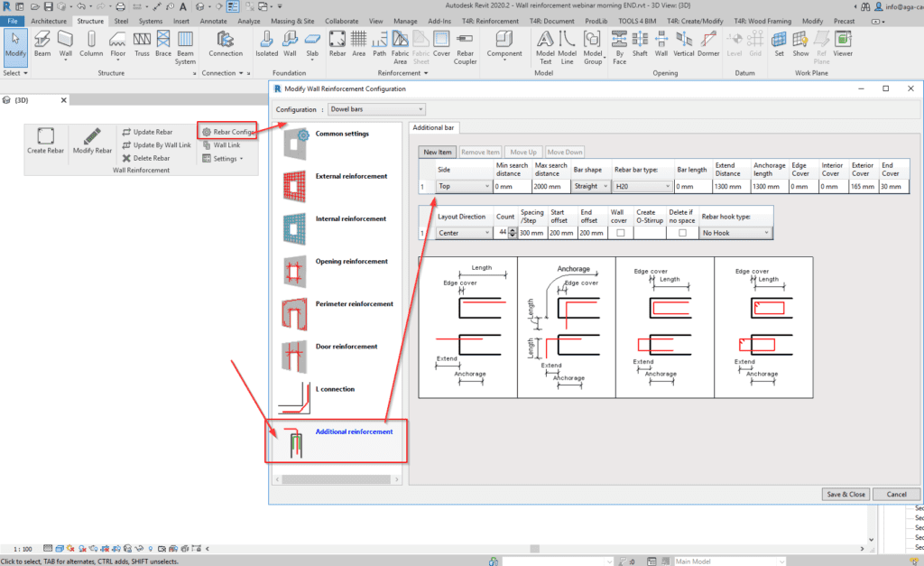This screenshot has height=566, width=924.
Task: Click Modify Rebar tool
Action: [x=92, y=140]
